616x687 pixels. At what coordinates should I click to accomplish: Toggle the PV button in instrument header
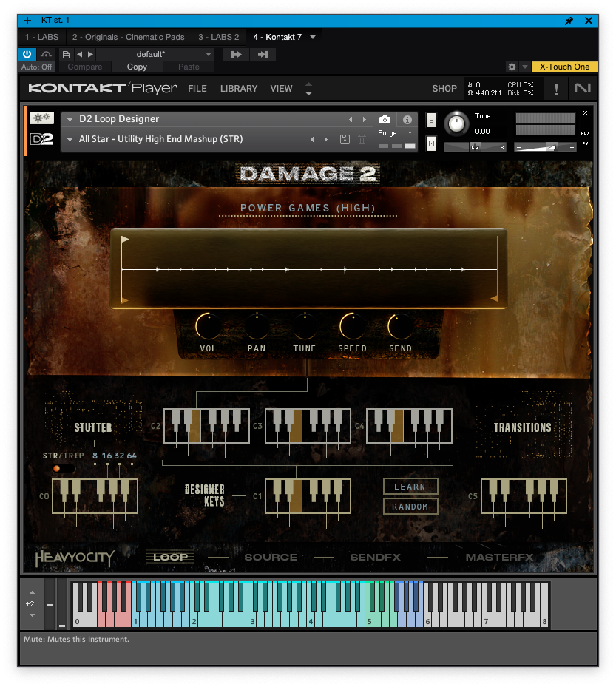coord(586,143)
